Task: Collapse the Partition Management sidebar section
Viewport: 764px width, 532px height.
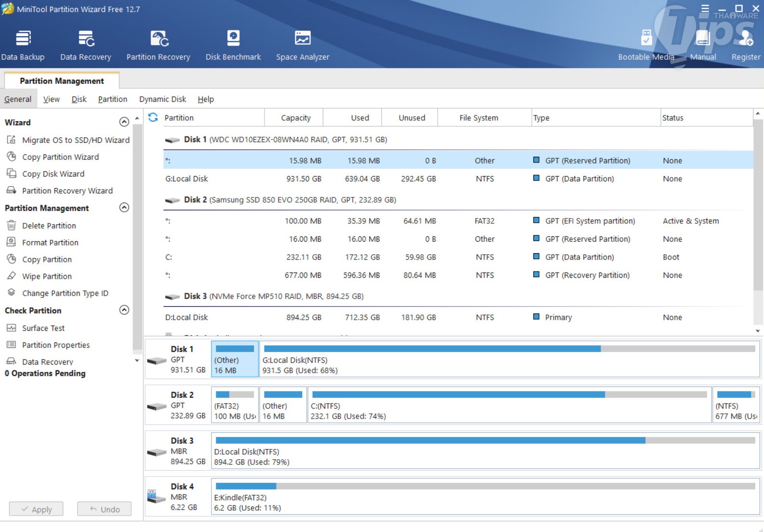Action: (x=124, y=208)
